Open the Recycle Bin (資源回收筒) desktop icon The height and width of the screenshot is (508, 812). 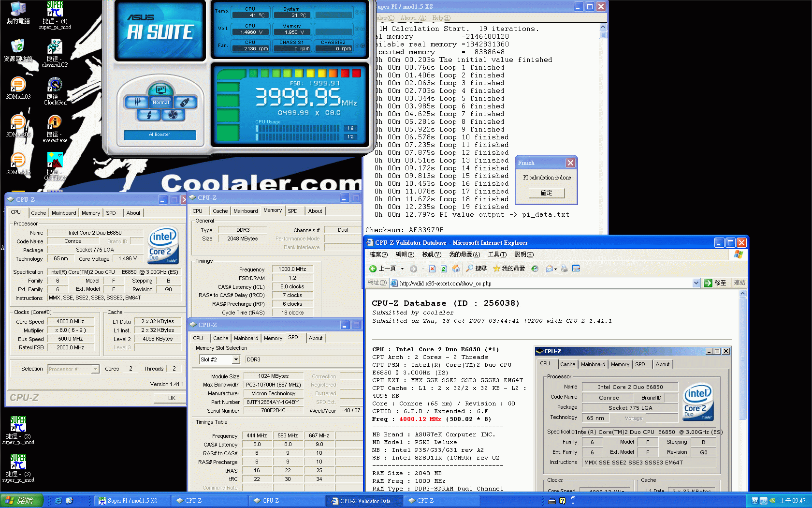(x=18, y=50)
